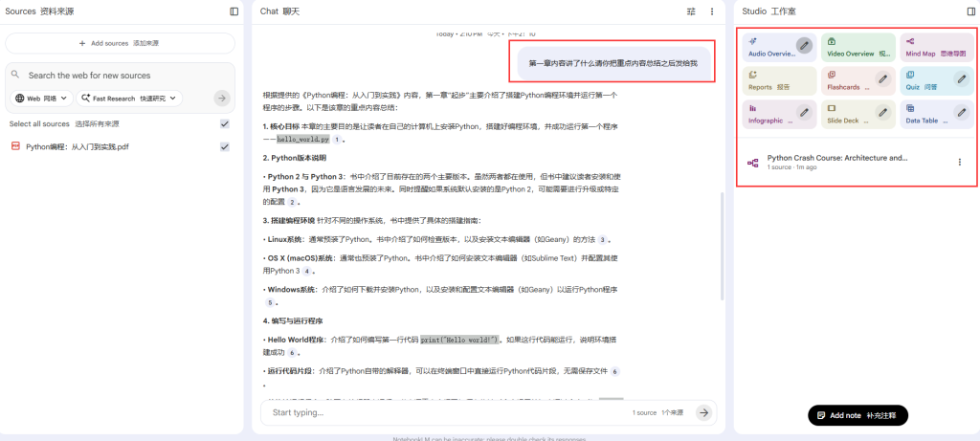The image size is (980, 441).
Task: Uncheck the Python编程：从入门到实践.pdf source checkbox
Action: click(x=224, y=146)
